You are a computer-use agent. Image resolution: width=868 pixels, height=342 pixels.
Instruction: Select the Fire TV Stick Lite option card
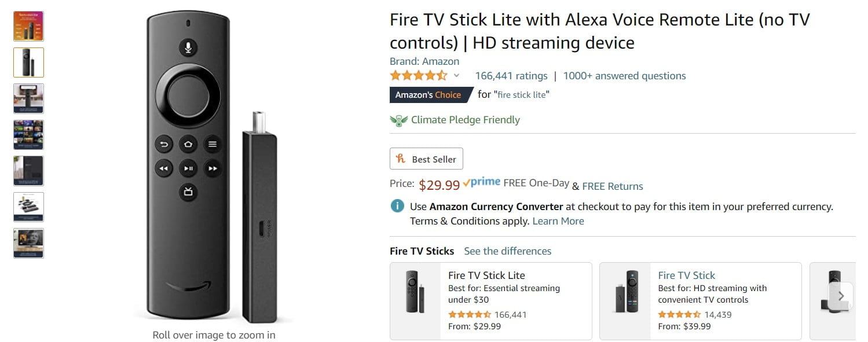pyautogui.click(x=491, y=301)
